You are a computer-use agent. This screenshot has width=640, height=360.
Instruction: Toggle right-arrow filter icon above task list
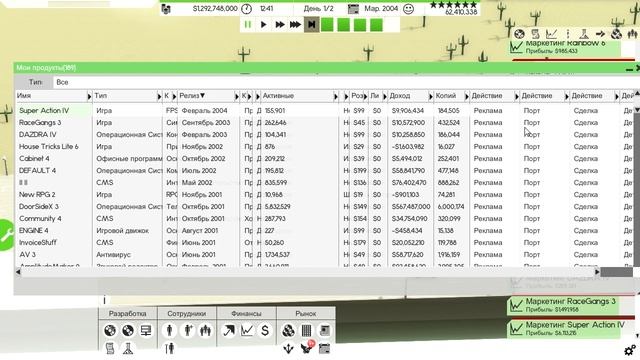600,34
